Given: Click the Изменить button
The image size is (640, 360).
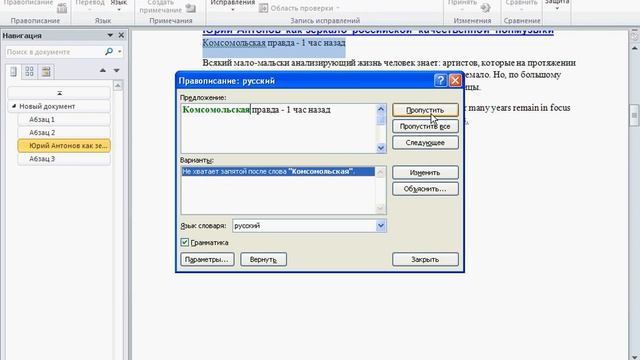Looking at the screenshot, I should point(425,173).
